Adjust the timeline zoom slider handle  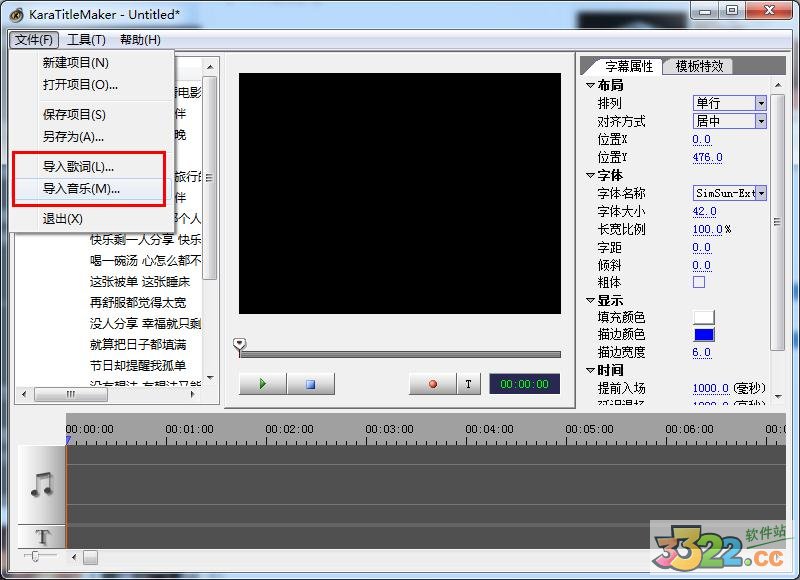[x=35, y=556]
